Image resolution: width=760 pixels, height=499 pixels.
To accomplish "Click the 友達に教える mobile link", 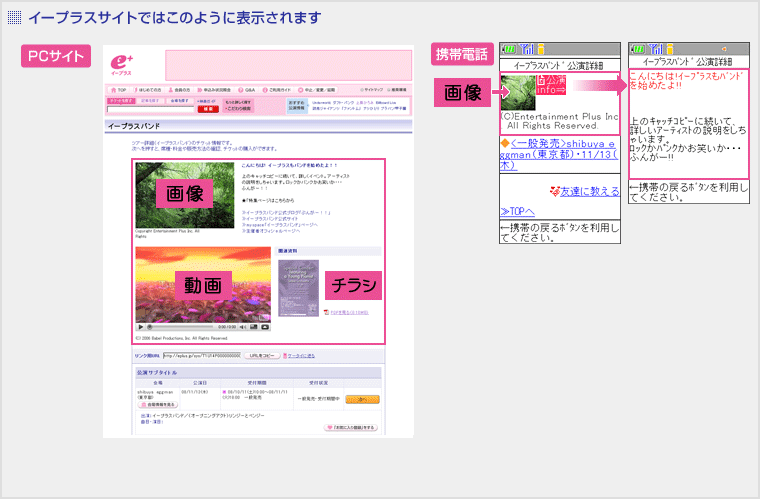I will point(589,191).
